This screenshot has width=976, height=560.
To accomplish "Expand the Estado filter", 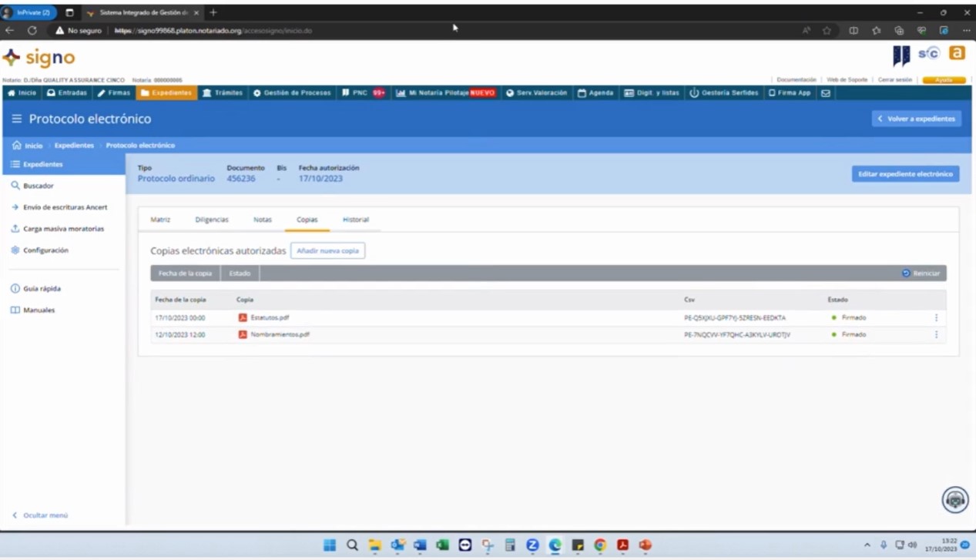I will 240,273.
